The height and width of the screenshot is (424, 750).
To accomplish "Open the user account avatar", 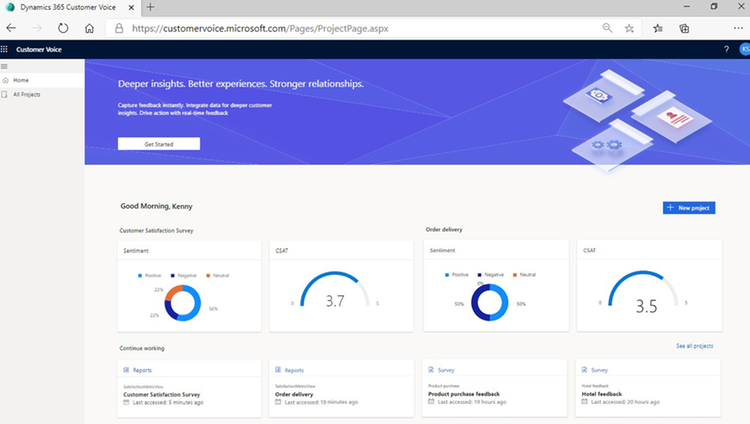I will pyautogui.click(x=745, y=49).
